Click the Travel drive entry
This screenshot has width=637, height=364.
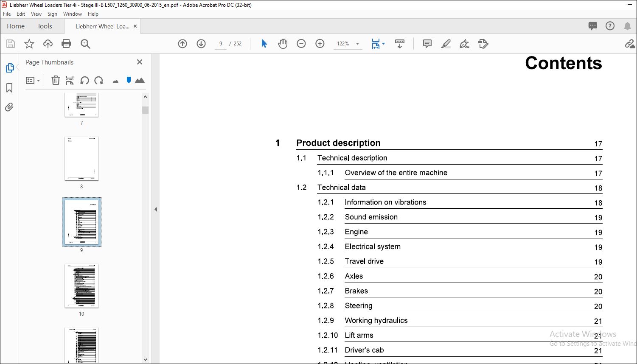(364, 261)
